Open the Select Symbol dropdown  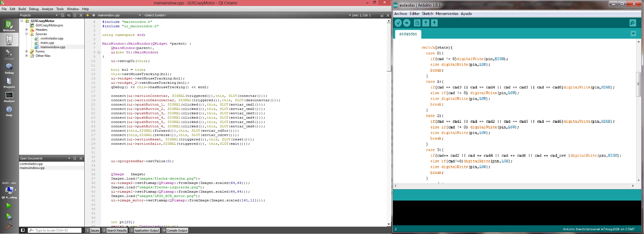click(x=247, y=15)
